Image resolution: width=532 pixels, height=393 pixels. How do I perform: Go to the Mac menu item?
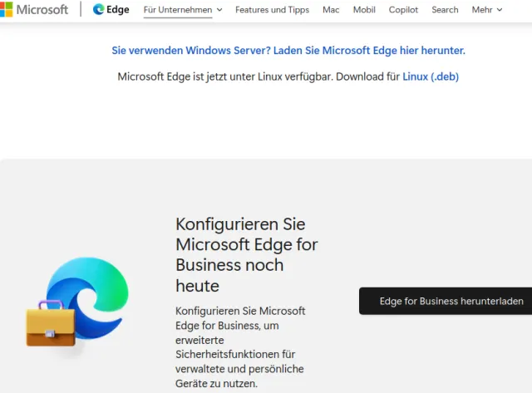331,10
